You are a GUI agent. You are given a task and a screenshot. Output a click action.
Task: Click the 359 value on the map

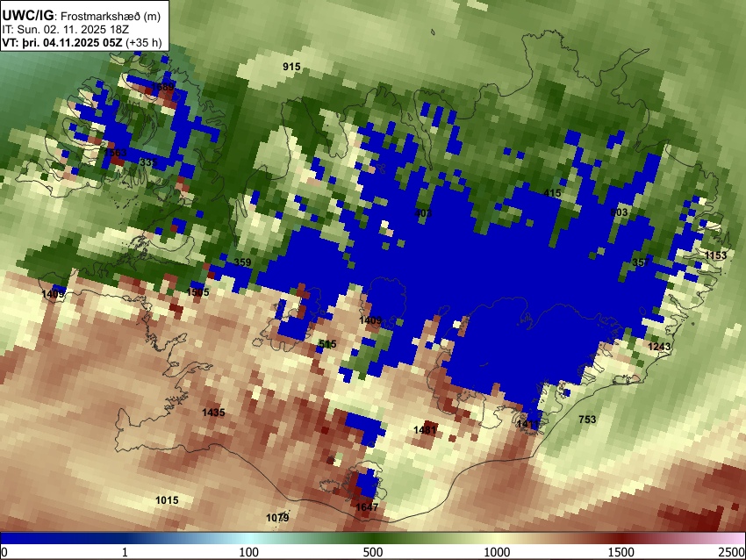click(x=242, y=262)
